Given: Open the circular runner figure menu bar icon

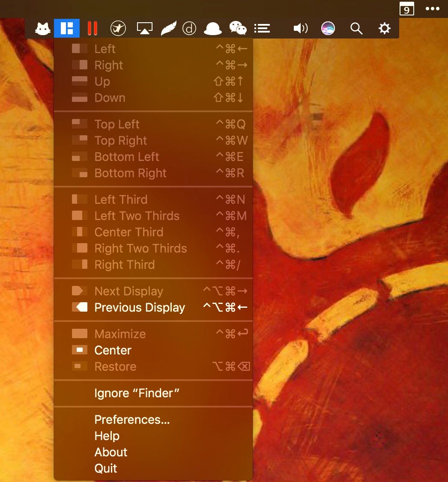Looking at the screenshot, I should click(118, 29).
